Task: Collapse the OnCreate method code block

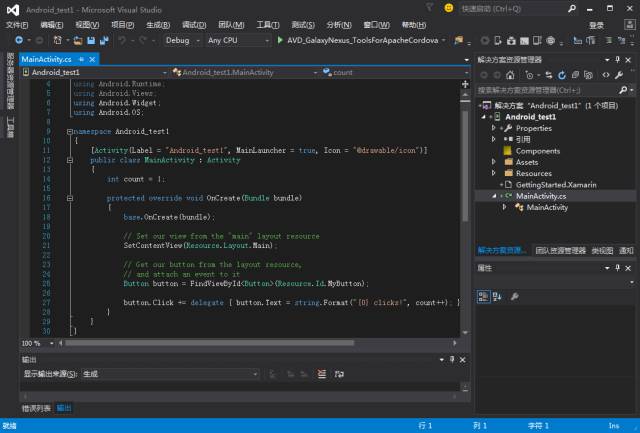Action: click(70, 198)
